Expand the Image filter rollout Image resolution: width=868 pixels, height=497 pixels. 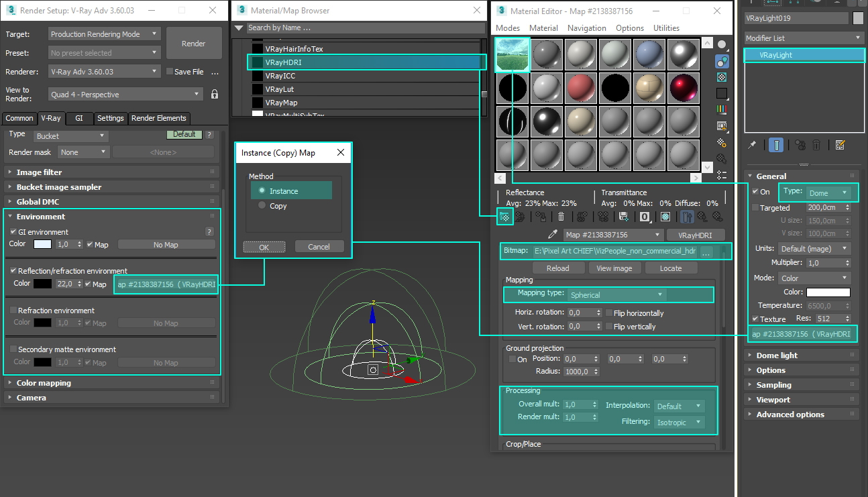point(112,172)
